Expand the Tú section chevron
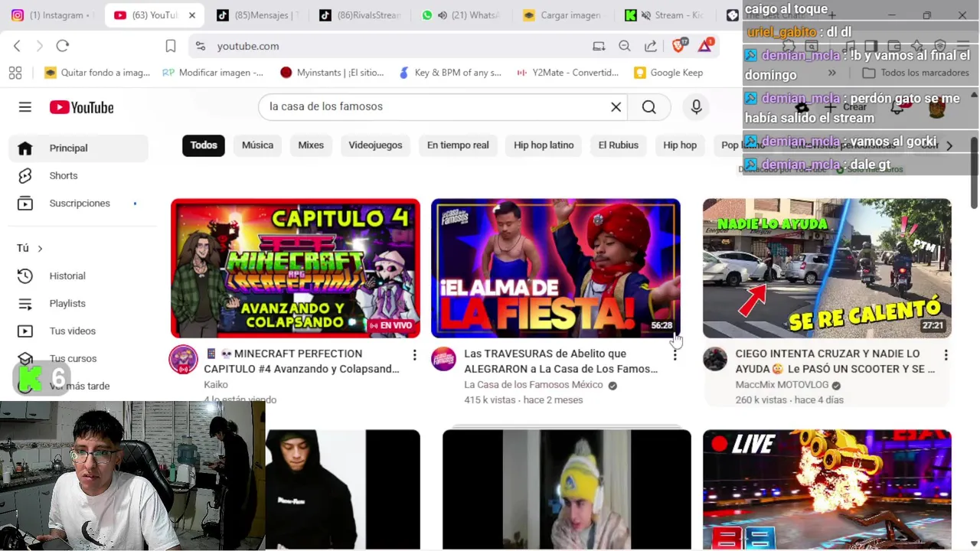Screen dimensions: 980x551 pyautogui.click(x=40, y=249)
